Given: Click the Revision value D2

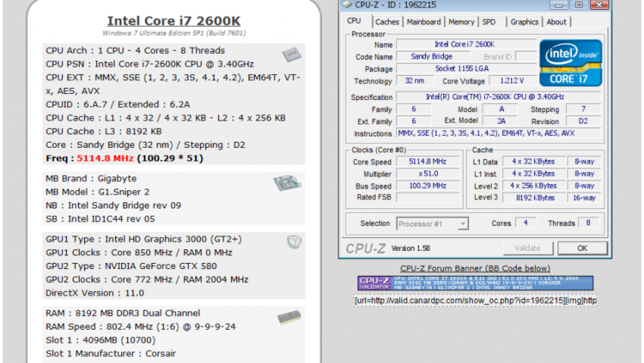Looking at the screenshot, I should [583, 121].
